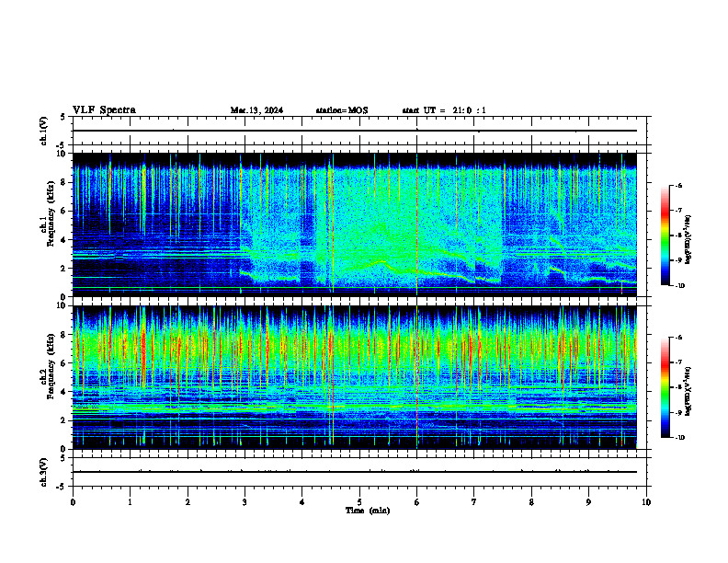728x563 pixels.
Task: Click the "ch.3(V)" waveform axis label
Action: click(x=44, y=473)
